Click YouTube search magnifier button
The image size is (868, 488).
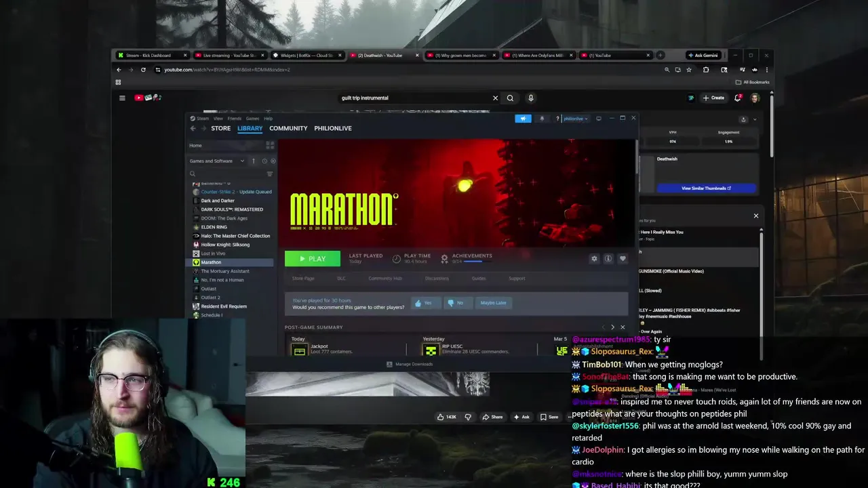click(510, 98)
